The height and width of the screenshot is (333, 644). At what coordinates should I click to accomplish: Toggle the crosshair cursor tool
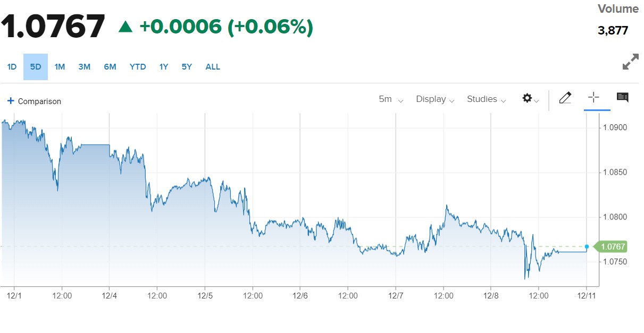(x=593, y=98)
